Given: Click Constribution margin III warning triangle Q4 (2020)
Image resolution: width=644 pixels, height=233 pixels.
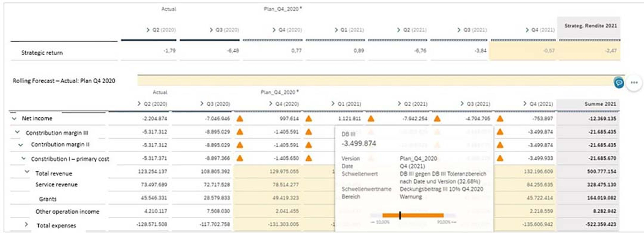Looking at the screenshot, I should [240, 132].
